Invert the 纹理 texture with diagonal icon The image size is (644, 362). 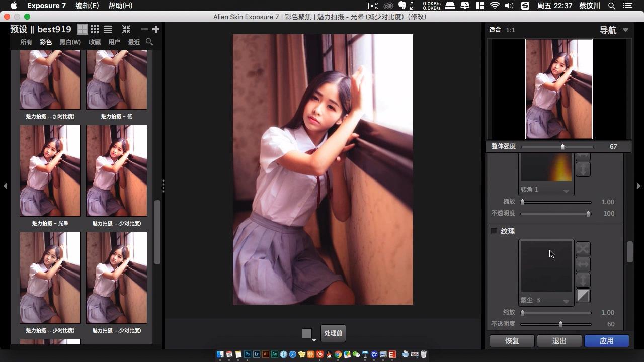point(583,296)
